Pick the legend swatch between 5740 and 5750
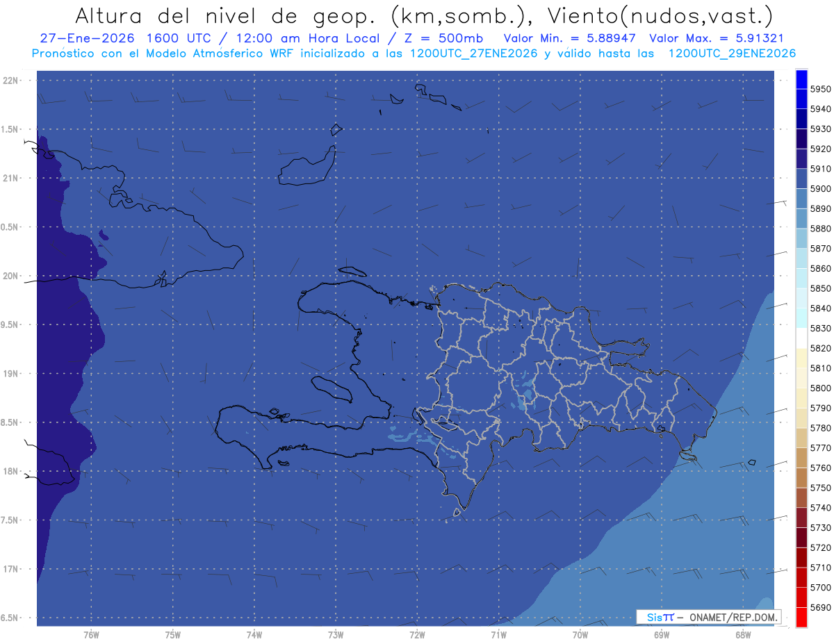Image resolution: width=834 pixels, height=644 pixels. pos(801,497)
